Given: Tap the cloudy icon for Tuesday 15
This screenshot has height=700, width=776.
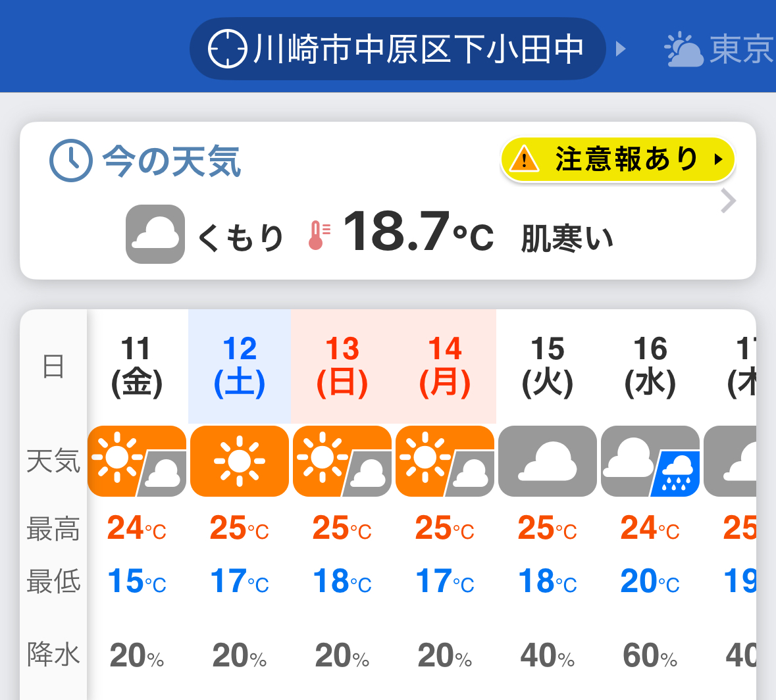Looking at the screenshot, I should click(x=548, y=461).
